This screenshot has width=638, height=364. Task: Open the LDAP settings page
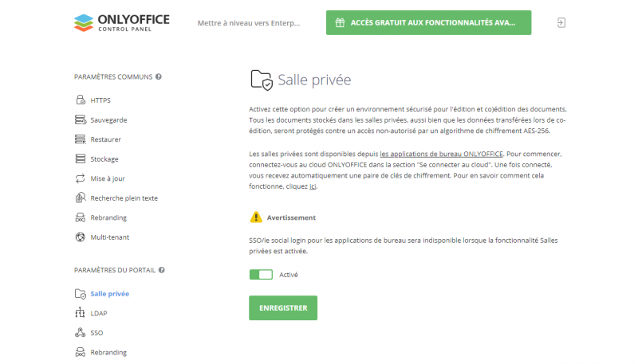point(99,313)
